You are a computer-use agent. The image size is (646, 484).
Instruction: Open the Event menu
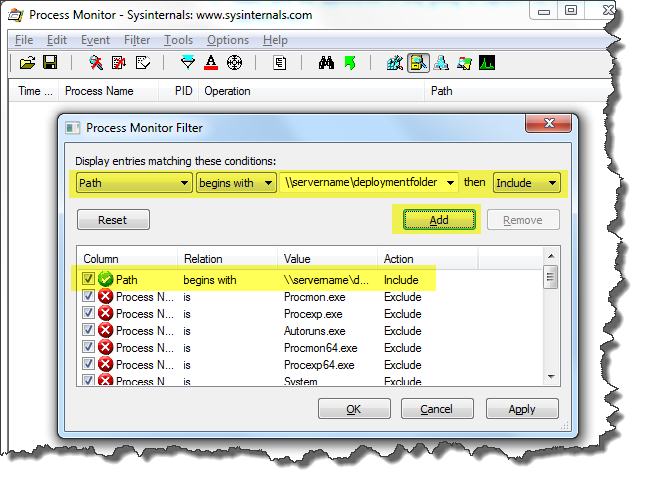pyautogui.click(x=95, y=40)
